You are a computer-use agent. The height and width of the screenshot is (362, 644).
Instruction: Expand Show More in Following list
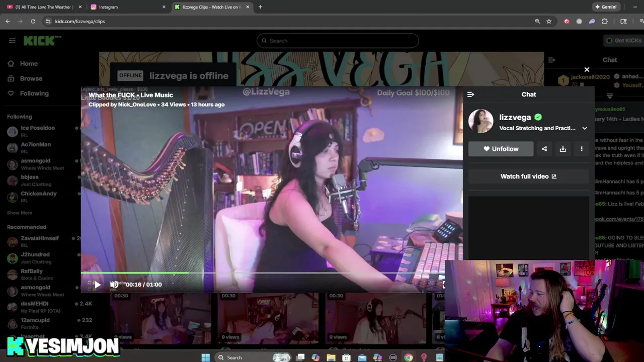[x=20, y=213]
